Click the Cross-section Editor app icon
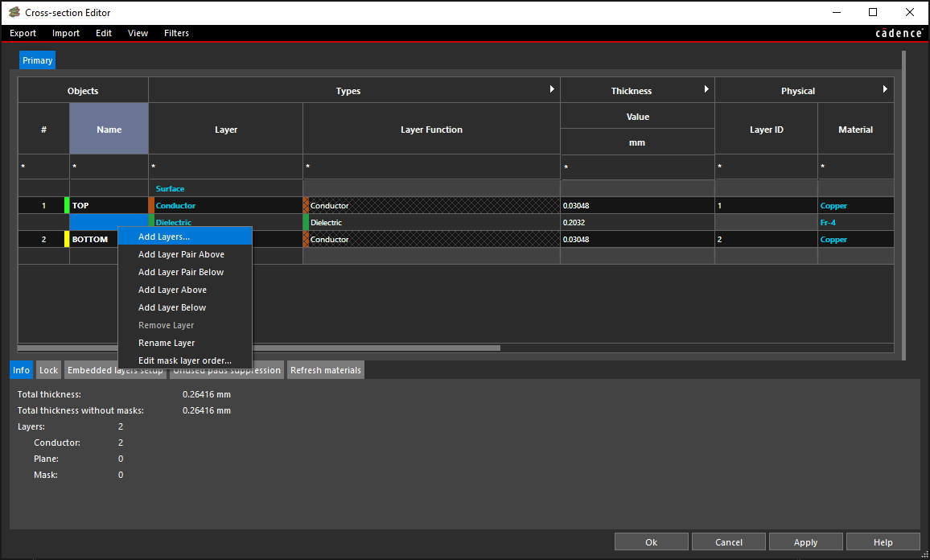Screen dimensions: 930x560 (14, 12)
